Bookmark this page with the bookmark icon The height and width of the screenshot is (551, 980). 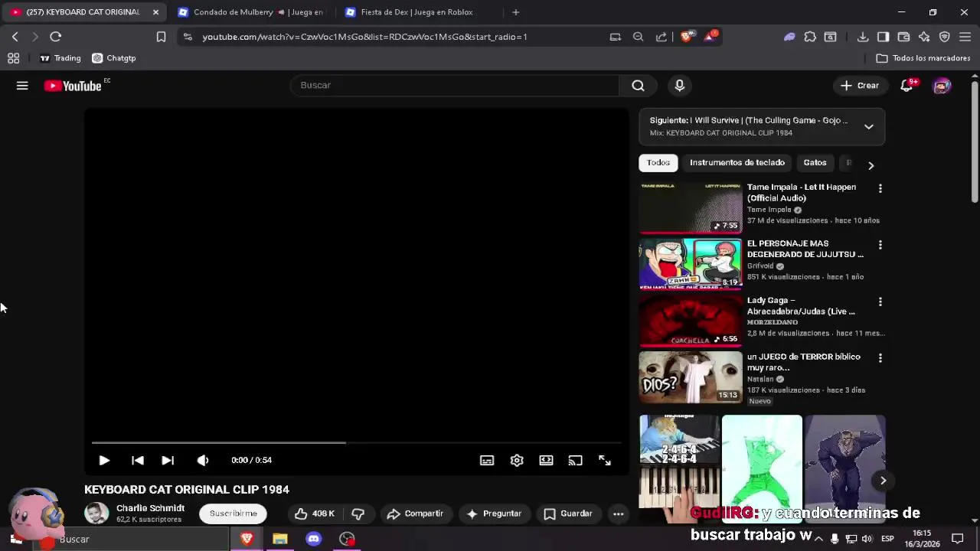(x=161, y=37)
